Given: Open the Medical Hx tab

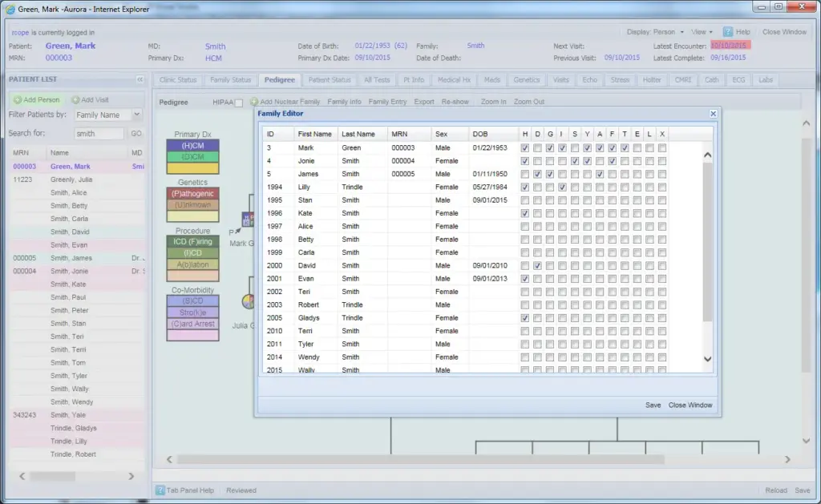Looking at the screenshot, I should 454,79.
